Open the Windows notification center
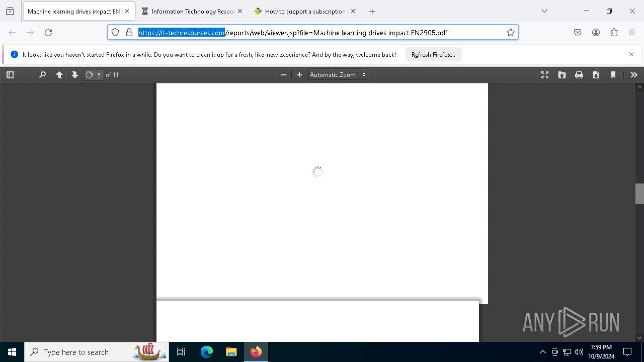Screen dimensions: 644x362 pos(627,352)
